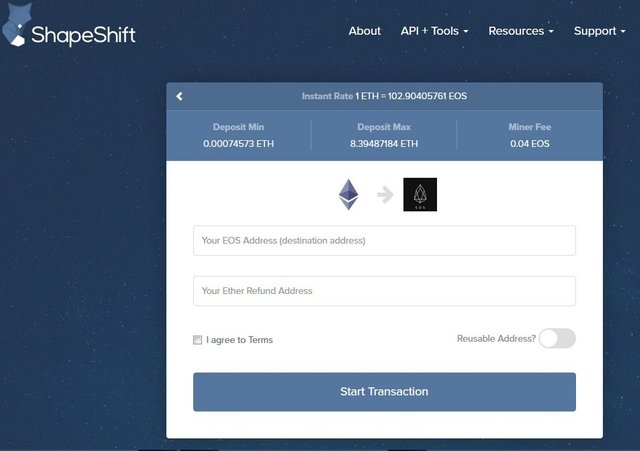Image resolution: width=640 pixels, height=451 pixels.
Task: Select the Ethereum coin icon
Action: click(x=349, y=194)
